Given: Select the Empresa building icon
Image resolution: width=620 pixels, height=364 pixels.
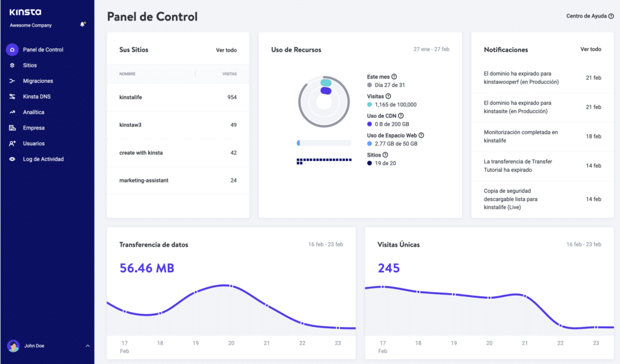Looking at the screenshot, I should coord(11,128).
